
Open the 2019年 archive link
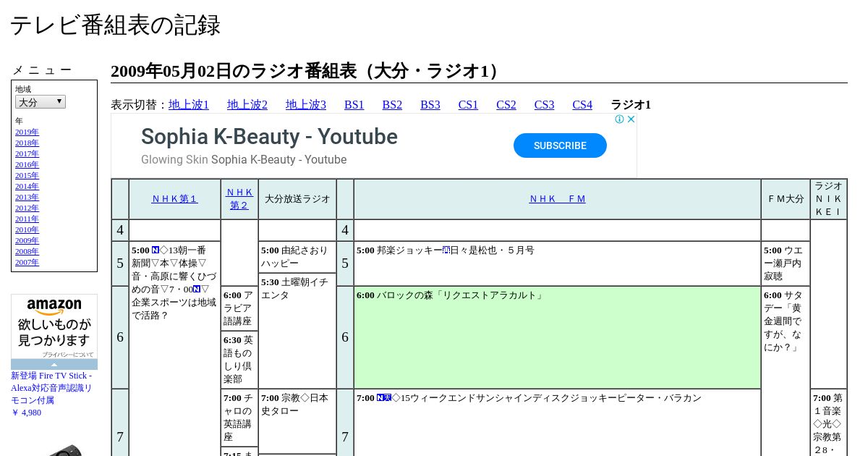[27, 132]
